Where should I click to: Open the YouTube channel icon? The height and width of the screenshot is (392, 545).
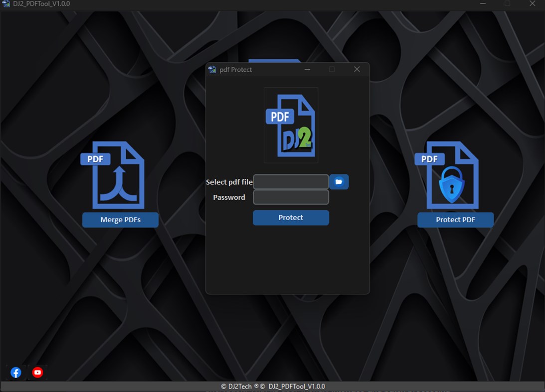pos(37,372)
